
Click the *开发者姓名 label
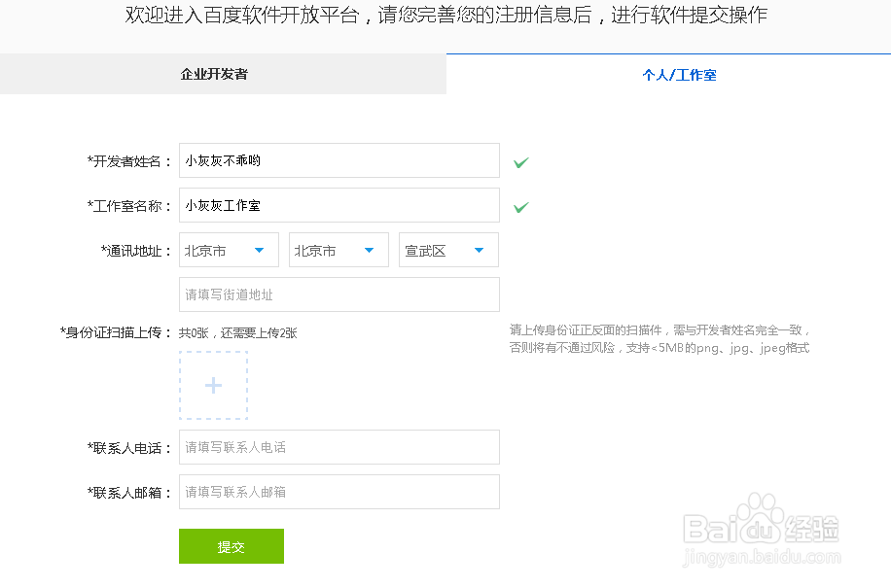[x=129, y=161]
